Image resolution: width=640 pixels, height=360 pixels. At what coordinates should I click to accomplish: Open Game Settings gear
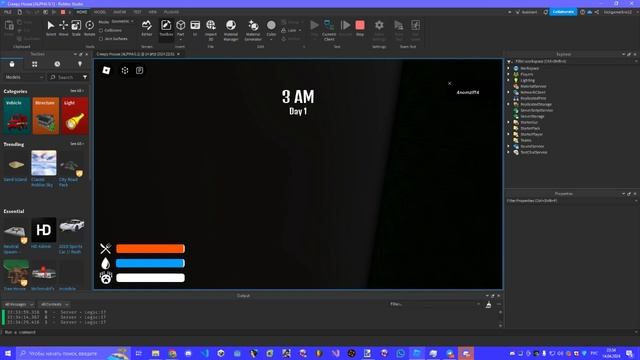(x=379, y=30)
